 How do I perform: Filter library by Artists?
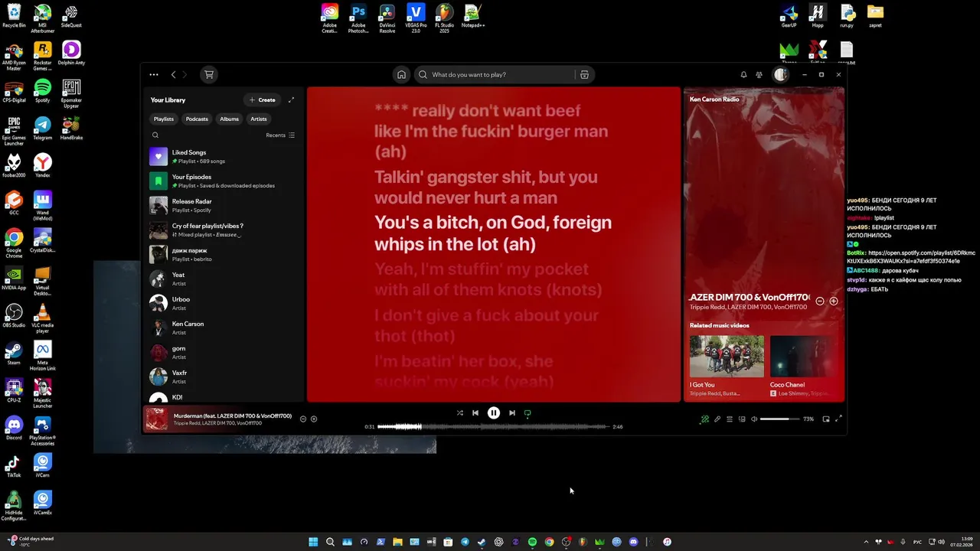tap(259, 119)
